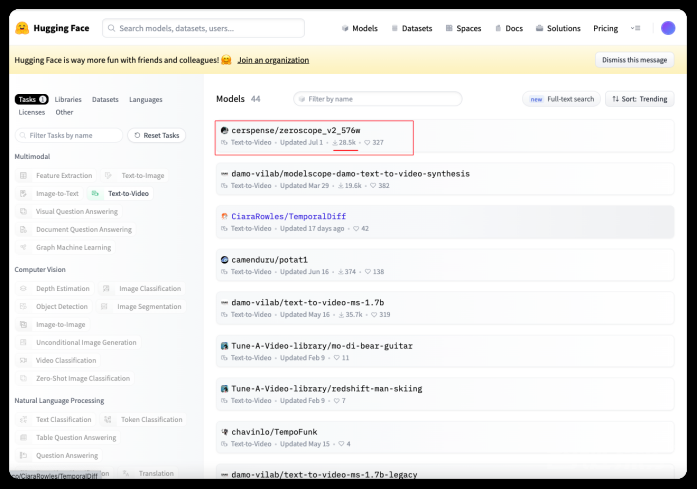Switch to the Libraries filter tab
This screenshot has width=697, height=489.
[x=68, y=100]
